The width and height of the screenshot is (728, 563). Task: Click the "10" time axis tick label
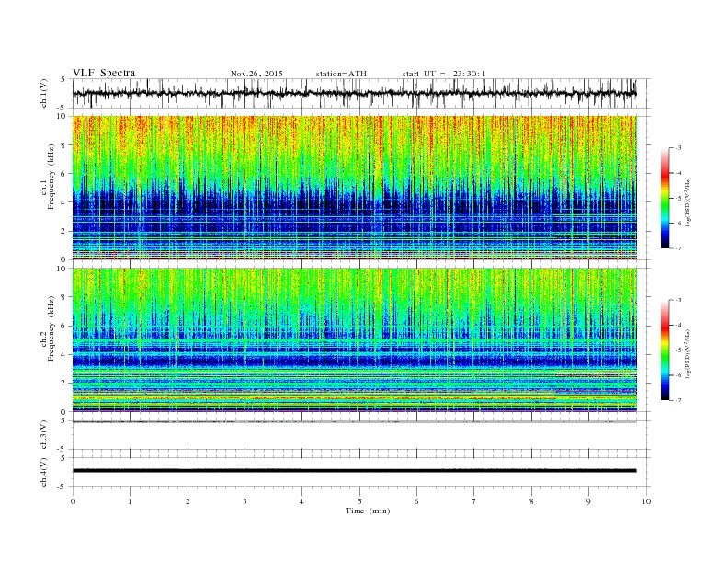(x=646, y=501)
